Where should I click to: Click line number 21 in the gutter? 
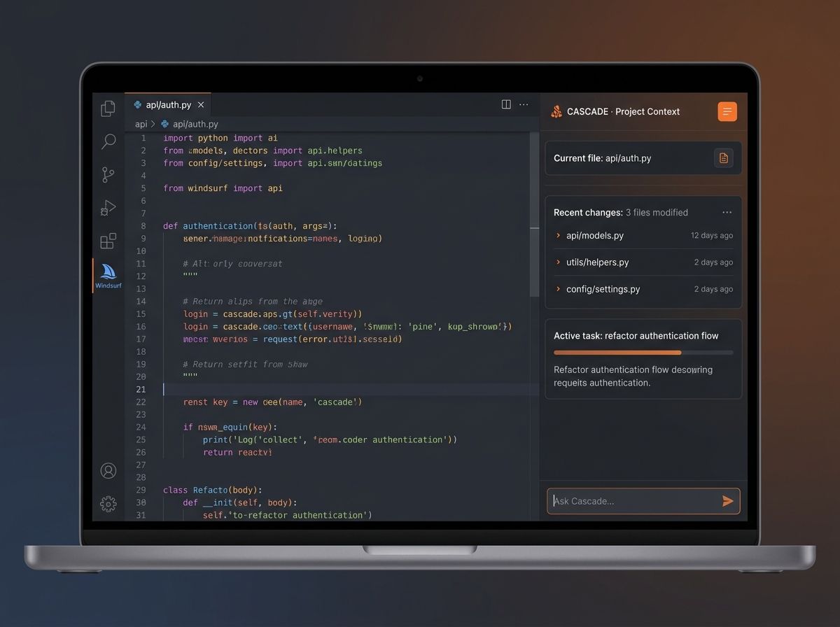[141, 390]
